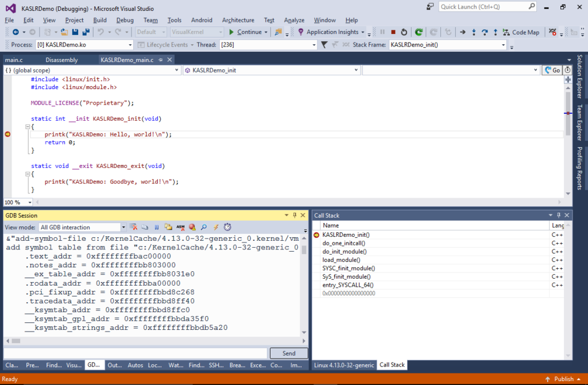
Task: Click the Restart debugging icon
Action: [404, 32]
